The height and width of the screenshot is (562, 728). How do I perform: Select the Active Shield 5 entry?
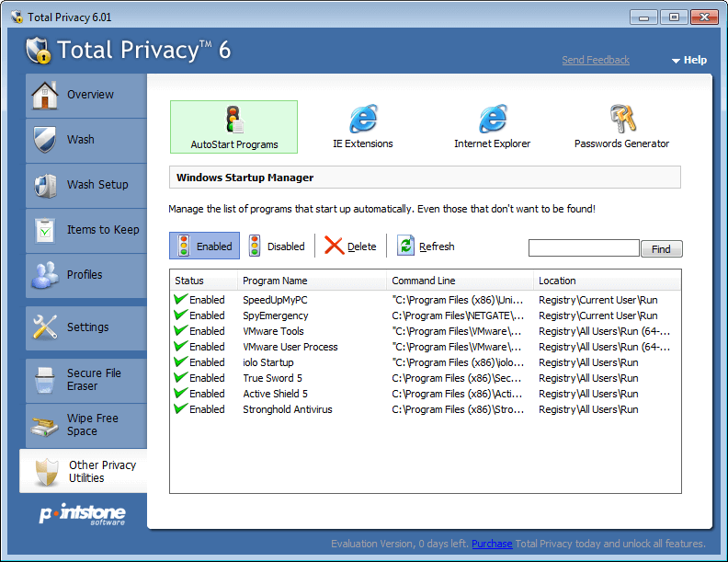276,394
